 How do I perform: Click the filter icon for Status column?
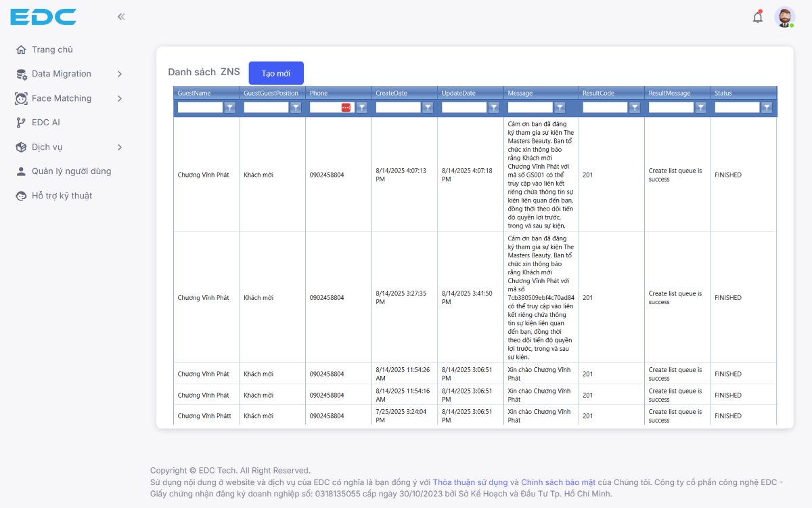pyautogui.click(x=767, y=107)
